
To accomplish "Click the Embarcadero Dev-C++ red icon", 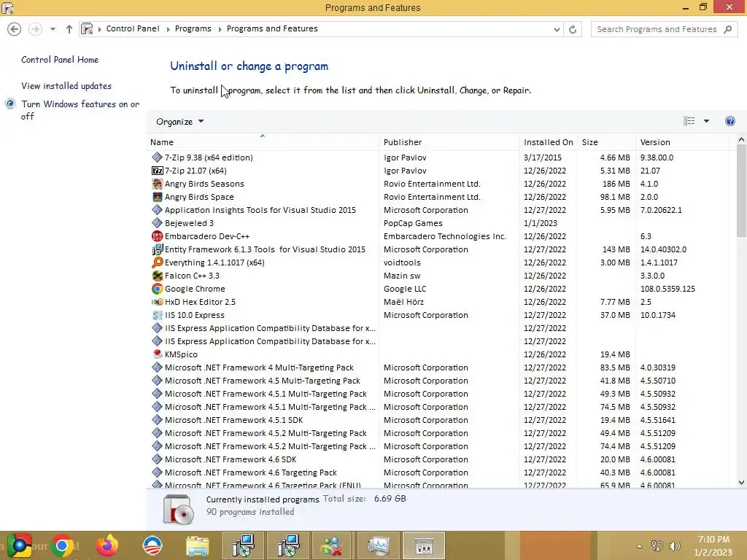I will click(x=158, y=236).
